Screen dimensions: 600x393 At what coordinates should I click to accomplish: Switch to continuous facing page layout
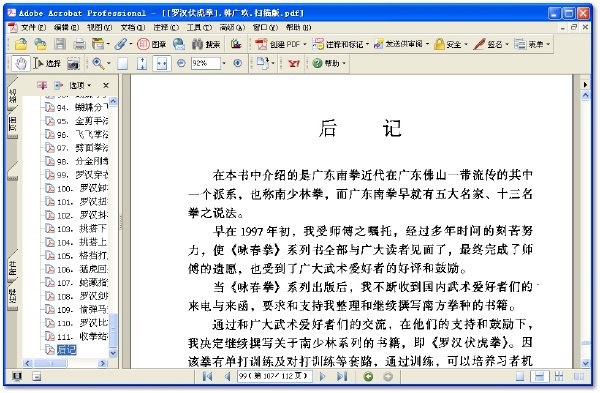pos(559,377)
